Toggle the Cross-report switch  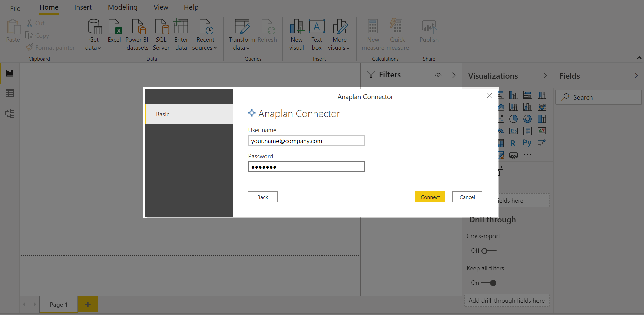pos(489,251)
